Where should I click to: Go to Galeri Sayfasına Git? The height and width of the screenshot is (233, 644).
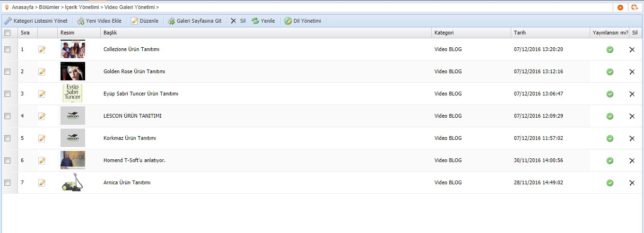(195, 21)
